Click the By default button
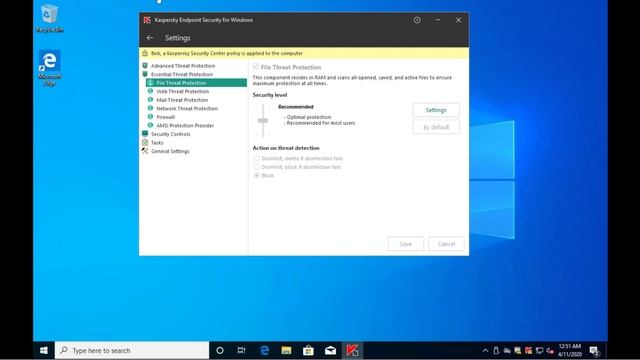640x360 pixels. tap(436, 127)
